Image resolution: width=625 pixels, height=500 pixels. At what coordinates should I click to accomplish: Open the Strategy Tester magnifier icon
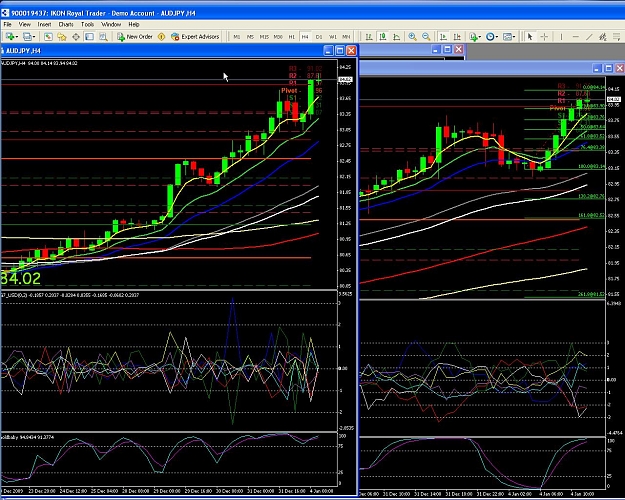(103, 37)
